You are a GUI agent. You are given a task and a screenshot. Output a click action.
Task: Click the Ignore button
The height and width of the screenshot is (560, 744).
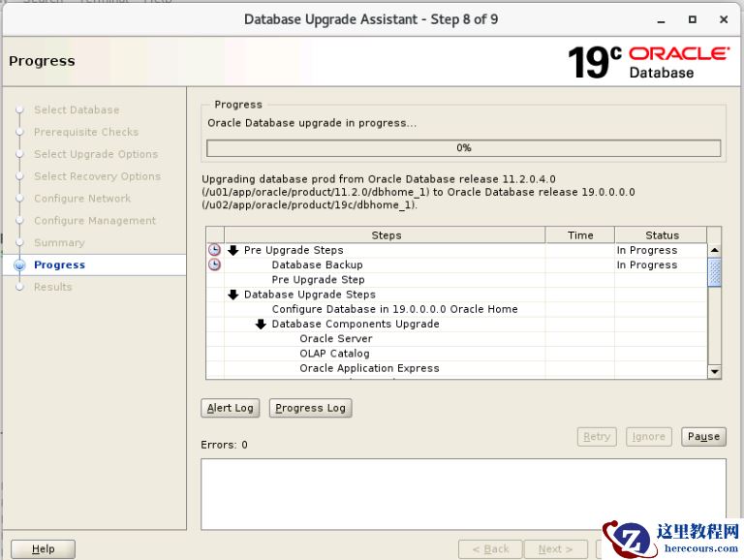point(649,437)
